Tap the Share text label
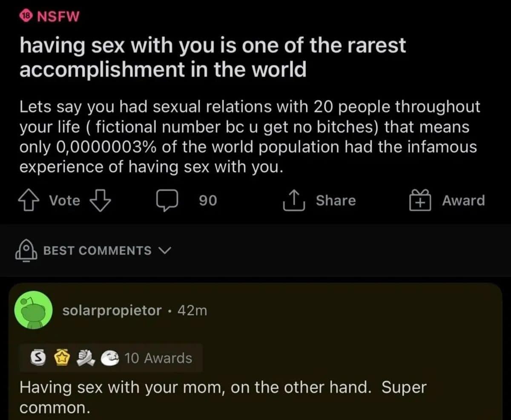 click(336, 201)
